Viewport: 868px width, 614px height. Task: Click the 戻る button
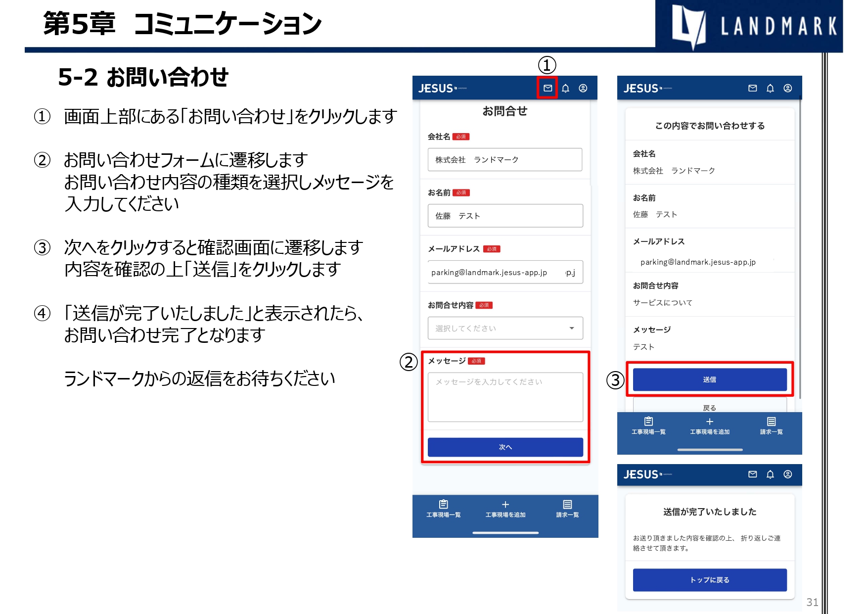pyautogui.click(x=710, y=405)
